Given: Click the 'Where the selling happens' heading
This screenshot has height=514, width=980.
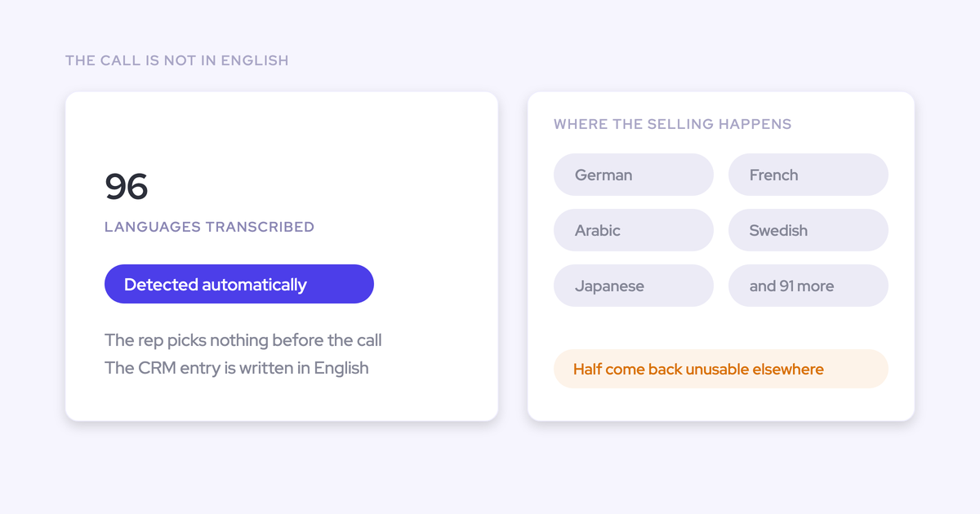Looking at the screenshot, I should pyautogui.click(x=673, y=124).
